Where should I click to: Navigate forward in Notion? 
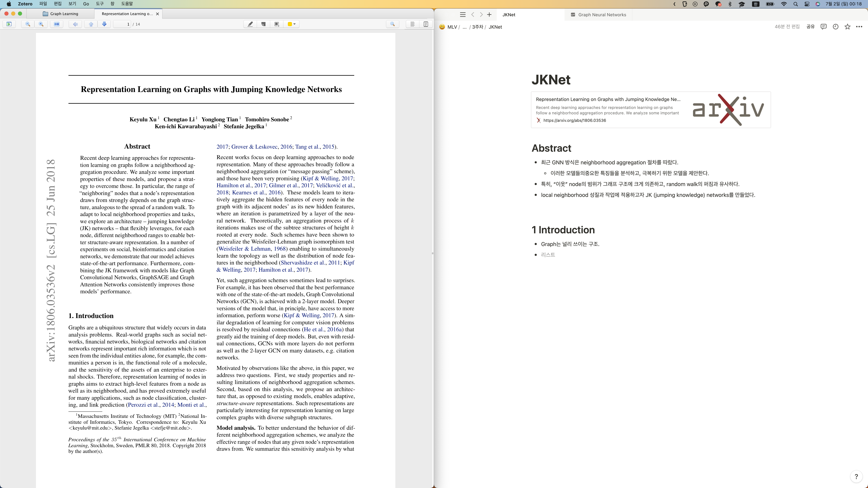click(x=481, y=14)
